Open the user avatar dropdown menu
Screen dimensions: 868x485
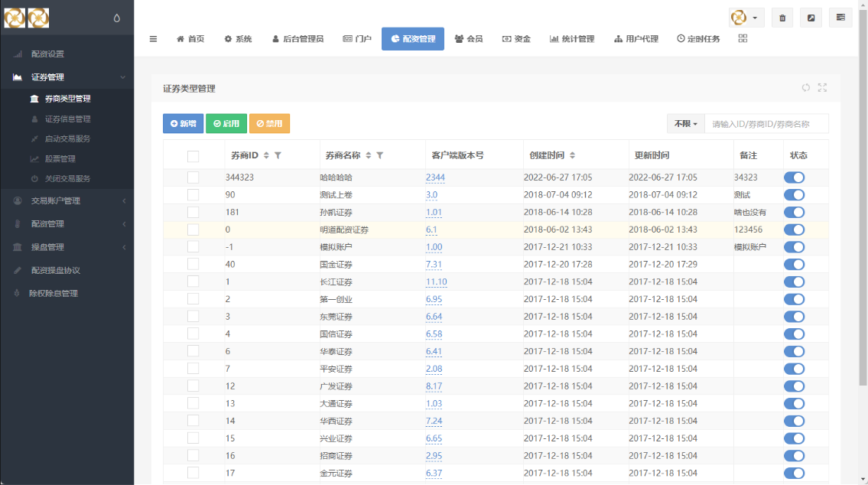[x=746, y=18]
